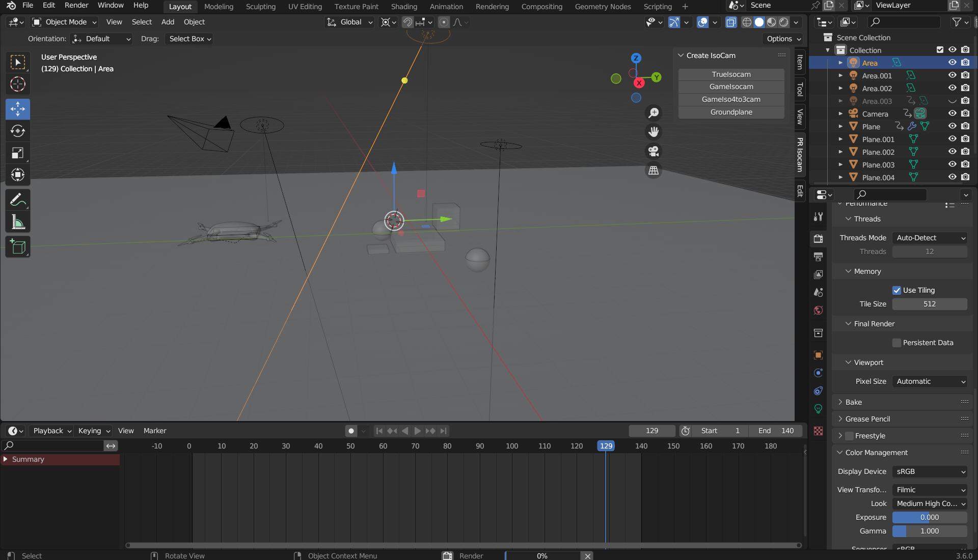This screenshot has height=560, width=978.
Task: Click the Exposure slider
Action: pyautogui.click(x=930, y=517)
